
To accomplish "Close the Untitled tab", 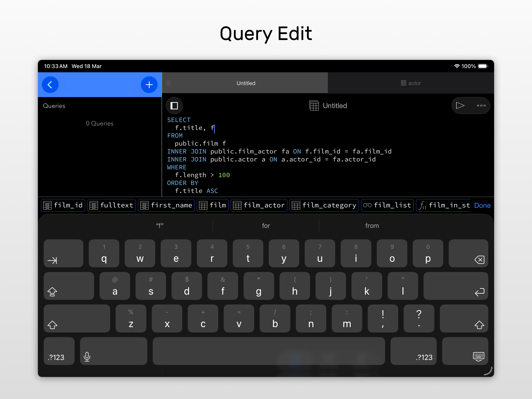I will pos(168,83).
